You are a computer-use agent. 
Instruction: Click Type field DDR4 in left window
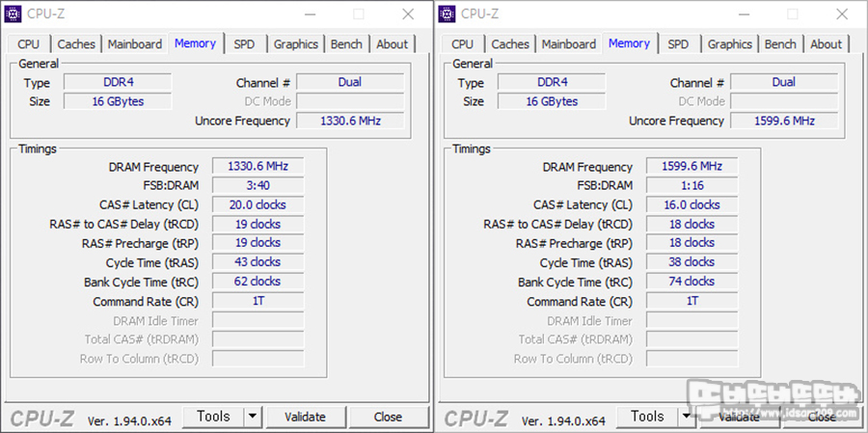pyautogui.click(x=118, y=83)
